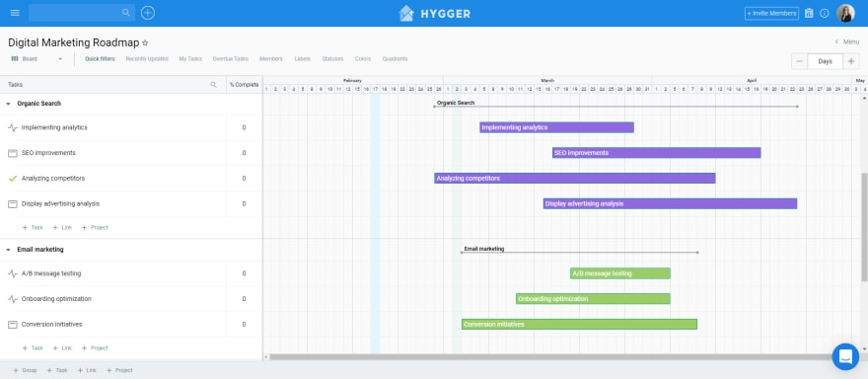Apply the My Tasks quick filter
868x379 pixels.
point(190,59)
